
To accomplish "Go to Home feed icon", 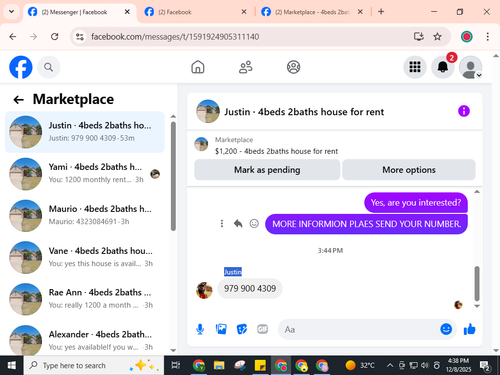I will (x=198, y=67).
